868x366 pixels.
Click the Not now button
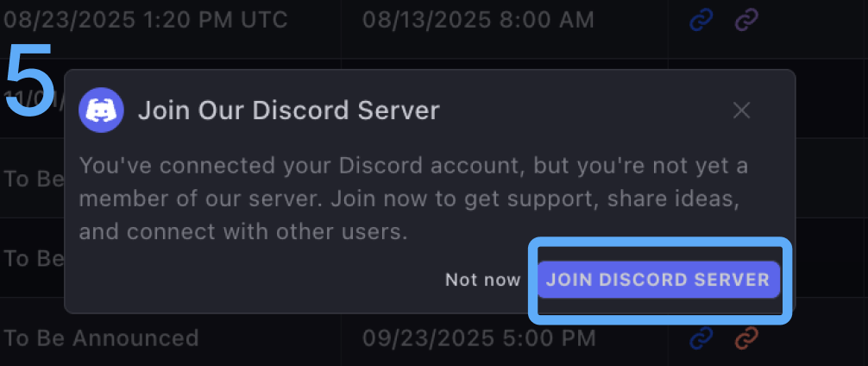point(482,280)
